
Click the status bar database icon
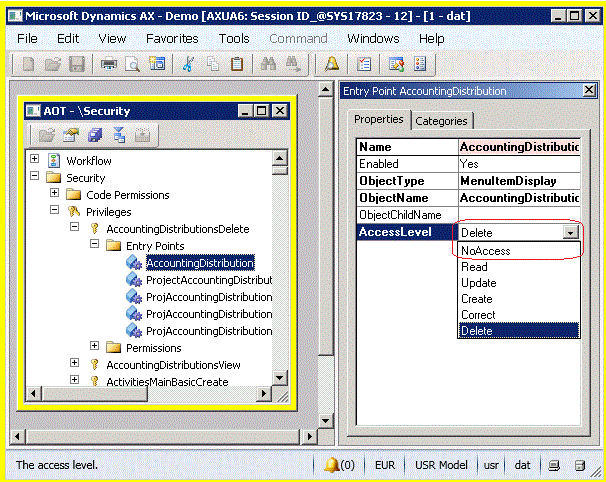[x=580, y=465]
